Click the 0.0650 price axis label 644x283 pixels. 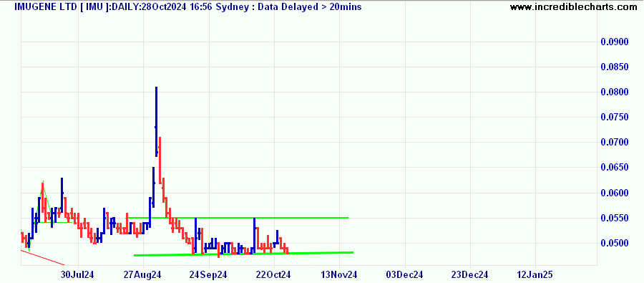tap(615, 168)
